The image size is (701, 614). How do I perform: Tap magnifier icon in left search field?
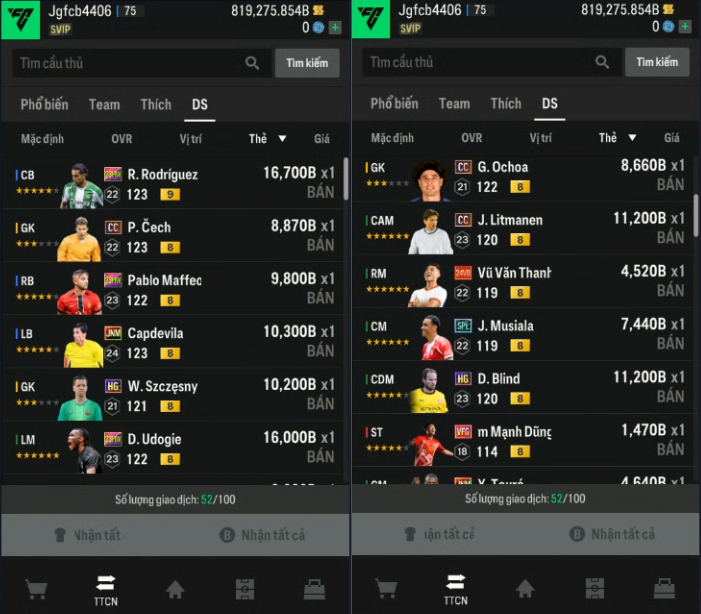click(x=252, y=63)
